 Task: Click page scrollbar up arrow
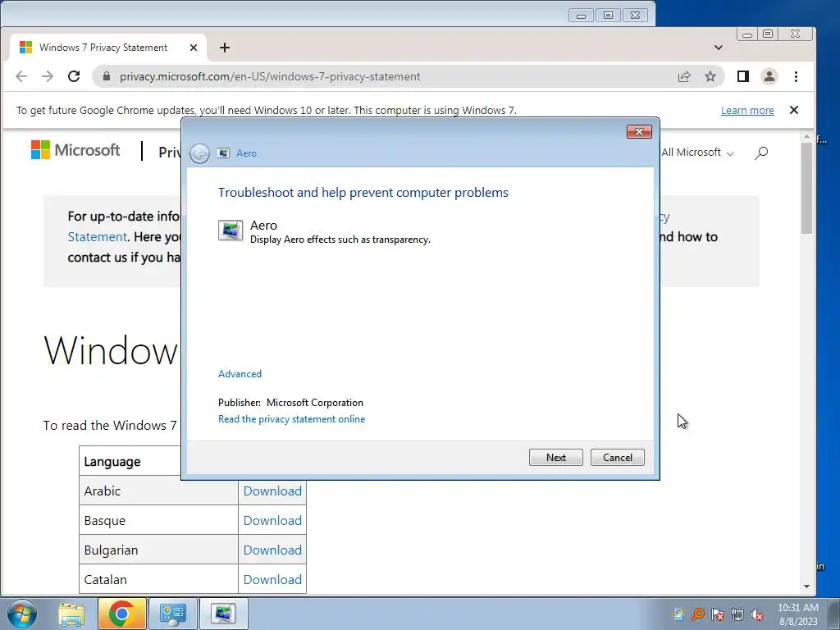pyautogui.click(x=807, y=137)
